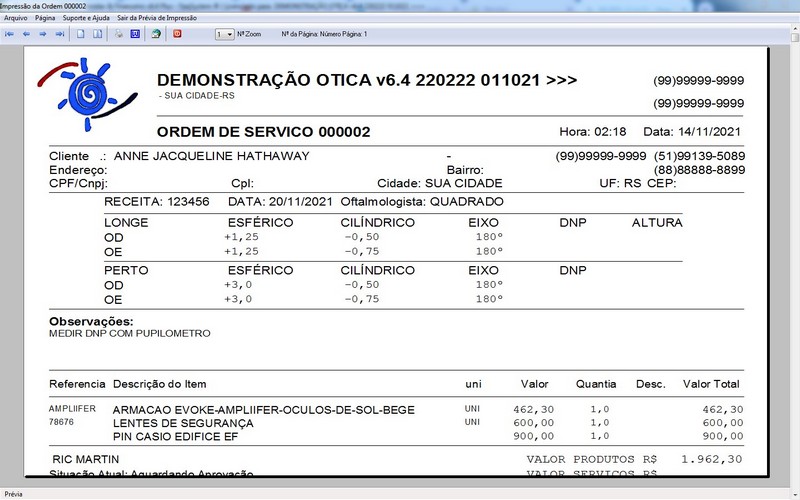Click Nº da Página status text in toolbar
This screenshot has width=800, height=500.
pyautogui.click(x=324, y=34)
